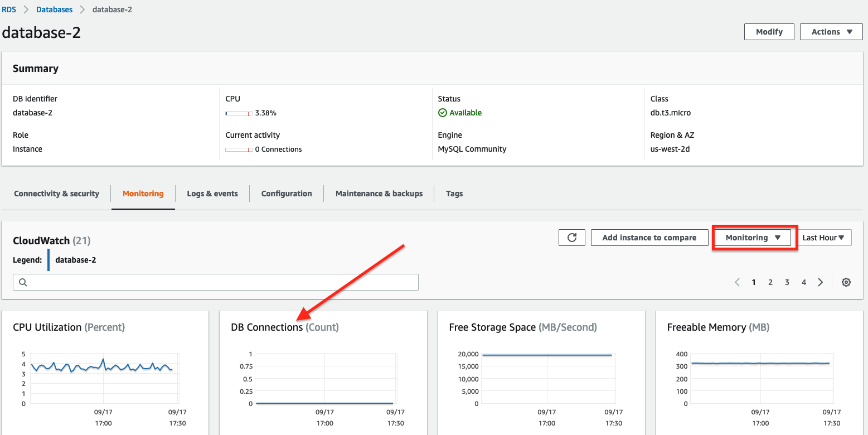
Task: Click the previous page left chevron
Action: 737,282
